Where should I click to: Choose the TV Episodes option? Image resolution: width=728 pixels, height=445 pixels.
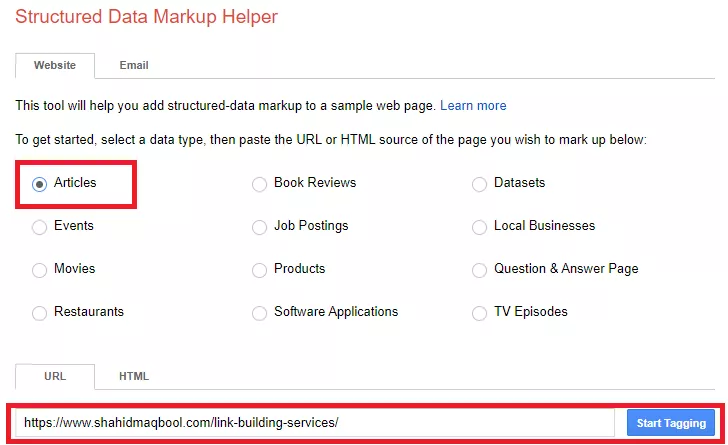pyautogui.click(x=479, y=313)
